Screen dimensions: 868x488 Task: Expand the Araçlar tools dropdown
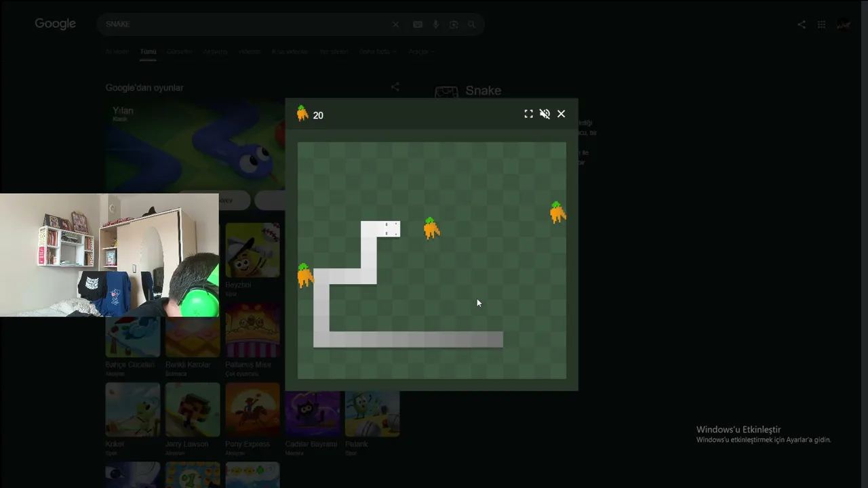(420, 52)
